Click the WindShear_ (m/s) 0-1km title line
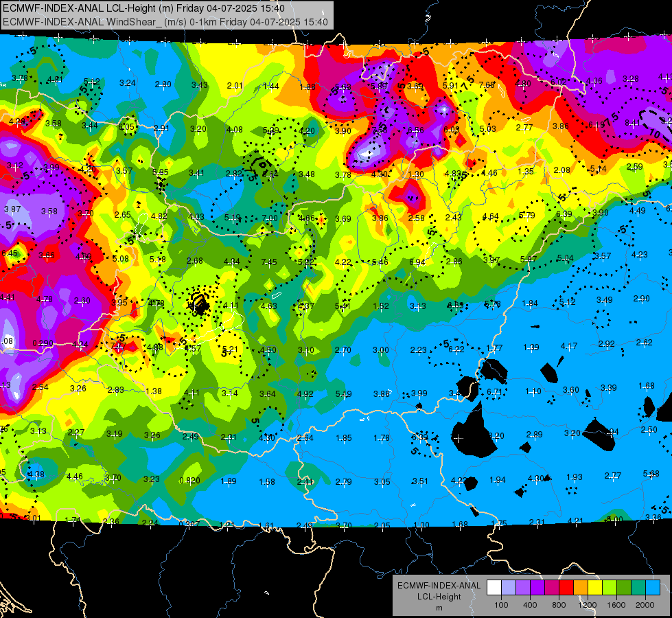Image resolution: width=672 pixels, height=618 pixels. click(165, 22)
